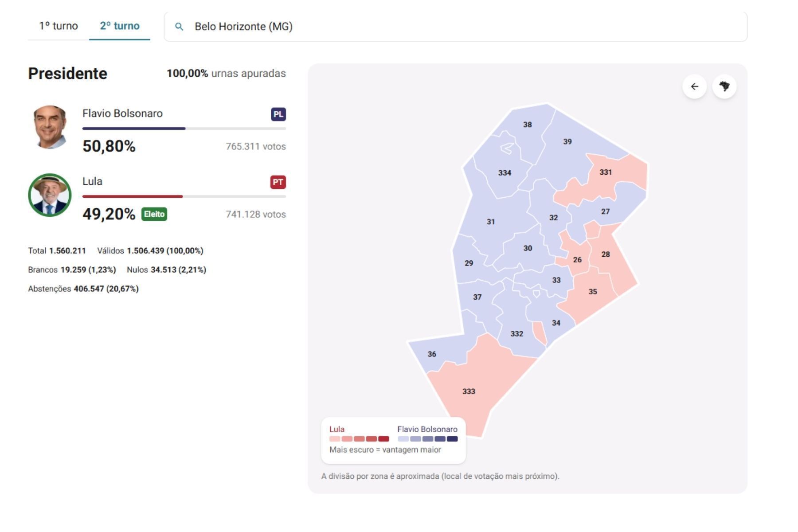Switch to the 1º turno tab
This screenshot has width=798, height=532.
tap(59, 26)
